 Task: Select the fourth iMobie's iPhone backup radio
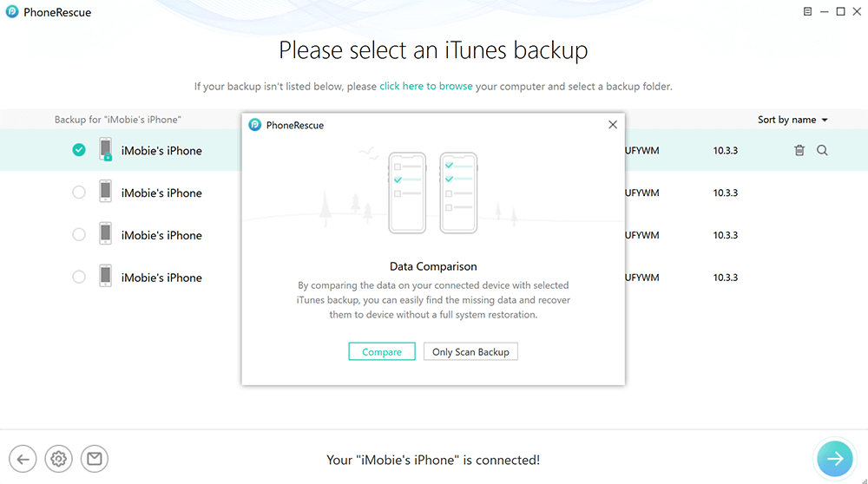point(79,278)
